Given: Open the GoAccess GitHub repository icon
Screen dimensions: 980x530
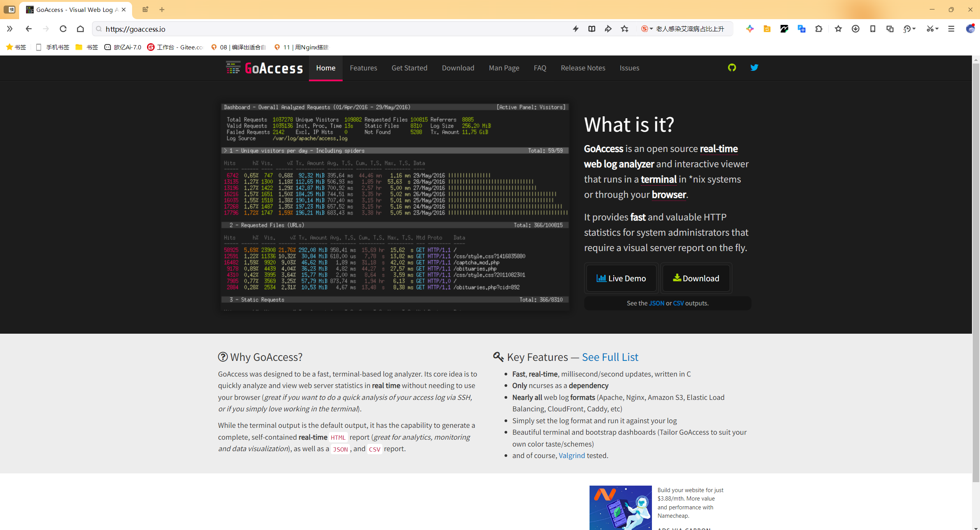Looking at the screenshot, I should coord(732,68).
